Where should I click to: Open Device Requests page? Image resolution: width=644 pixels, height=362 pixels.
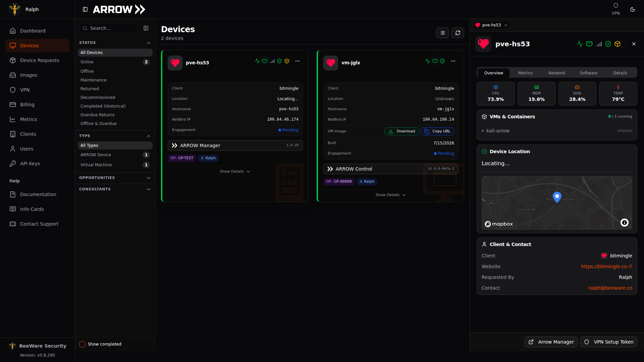pos(37,60)
